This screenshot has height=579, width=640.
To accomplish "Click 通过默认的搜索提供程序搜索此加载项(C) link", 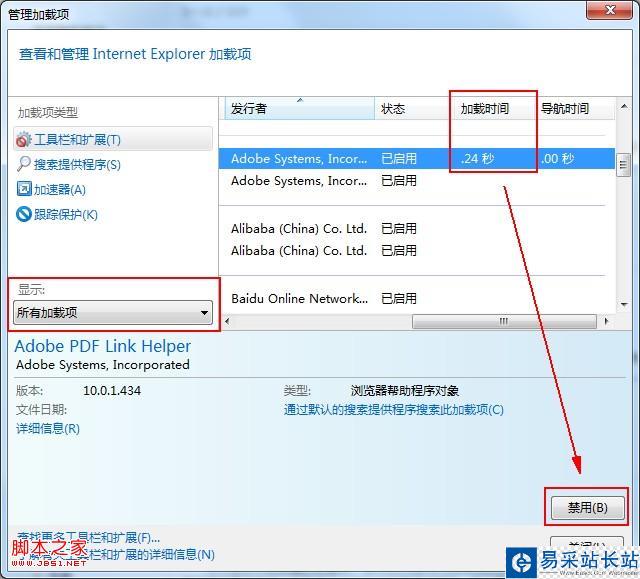I will [x=393, y=410].
